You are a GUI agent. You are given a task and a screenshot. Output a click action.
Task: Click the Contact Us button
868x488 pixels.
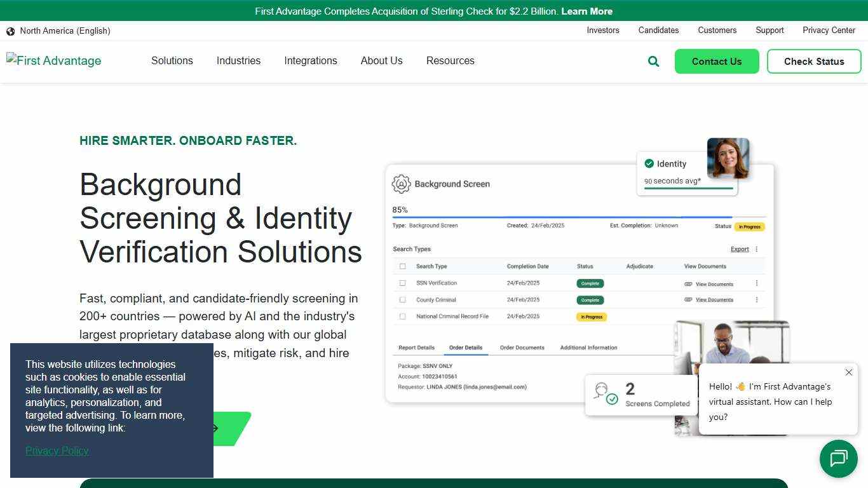click(x=717, y=61)
